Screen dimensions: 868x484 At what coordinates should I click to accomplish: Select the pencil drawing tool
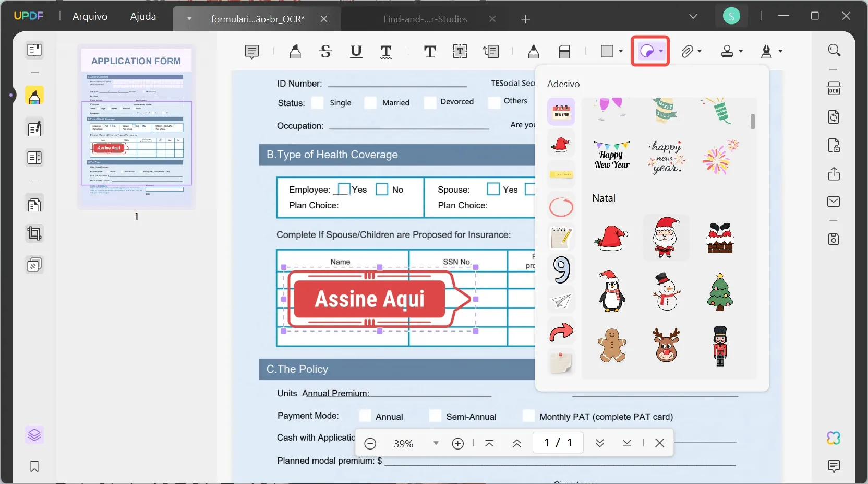pyautogui.click(x=533, y=52)
